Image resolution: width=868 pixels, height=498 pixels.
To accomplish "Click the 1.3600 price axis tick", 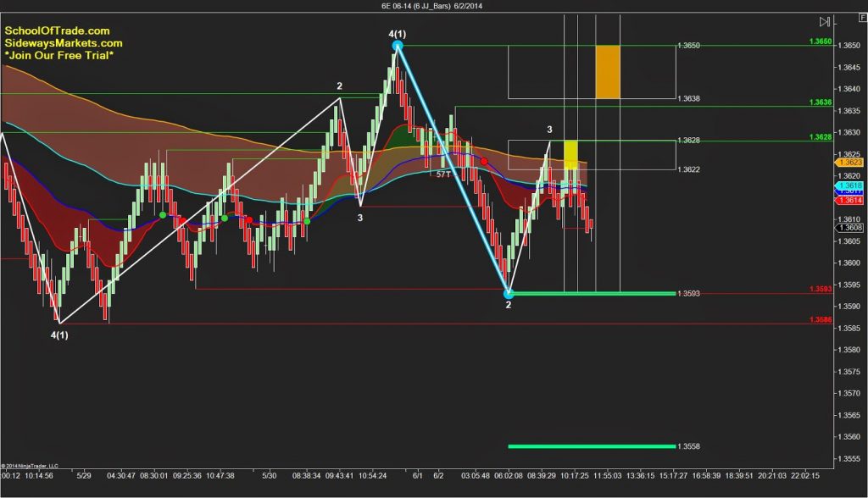I will [849, 263].
